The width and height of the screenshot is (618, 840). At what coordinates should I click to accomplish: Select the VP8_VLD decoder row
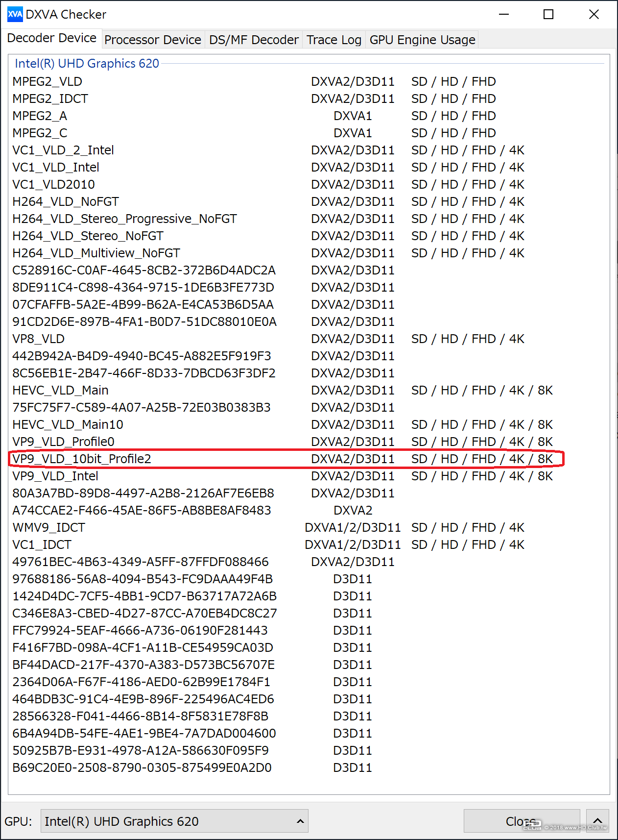click(x=309, y=339)
